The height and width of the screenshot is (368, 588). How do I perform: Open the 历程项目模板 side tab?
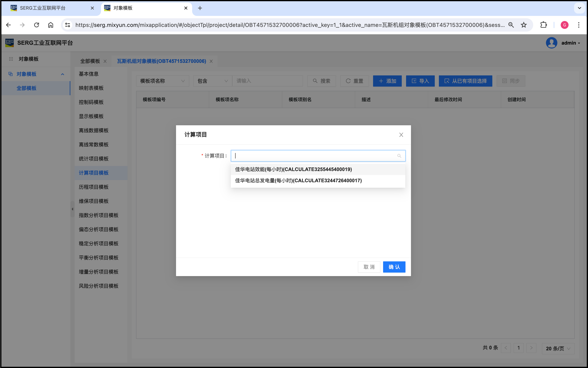click(x=94, y=187)
